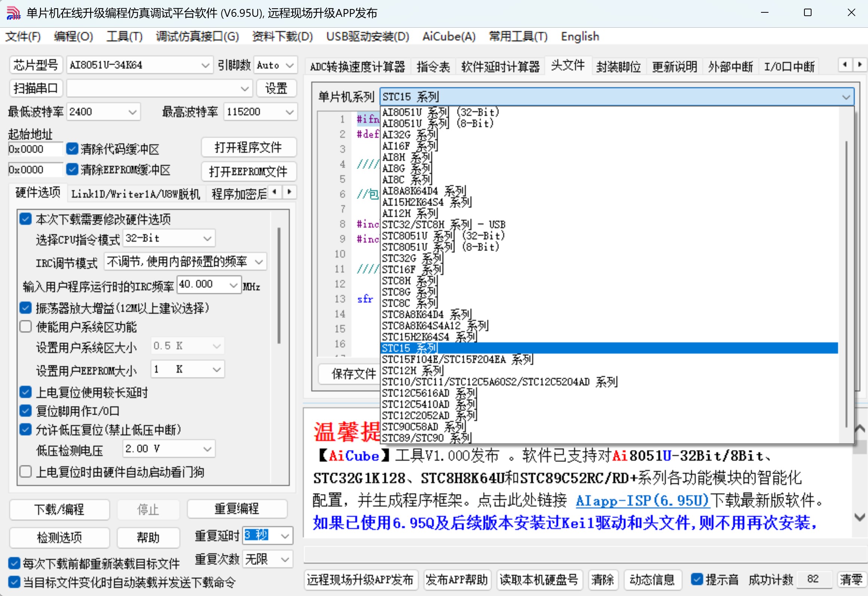Image resolution: width=868 pixels, height=596 pixels.
Task: Open 重复延时 3 秒 dropdown
Action: [x=268, y=536]
